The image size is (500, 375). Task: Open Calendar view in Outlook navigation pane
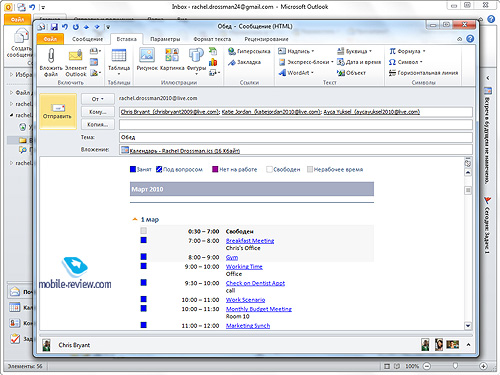point(15,307)
